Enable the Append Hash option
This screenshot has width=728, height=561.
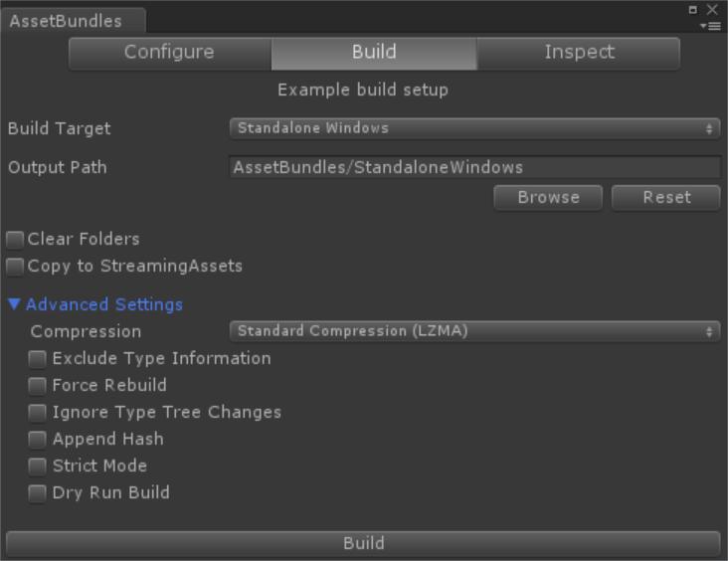pos(38,440)
